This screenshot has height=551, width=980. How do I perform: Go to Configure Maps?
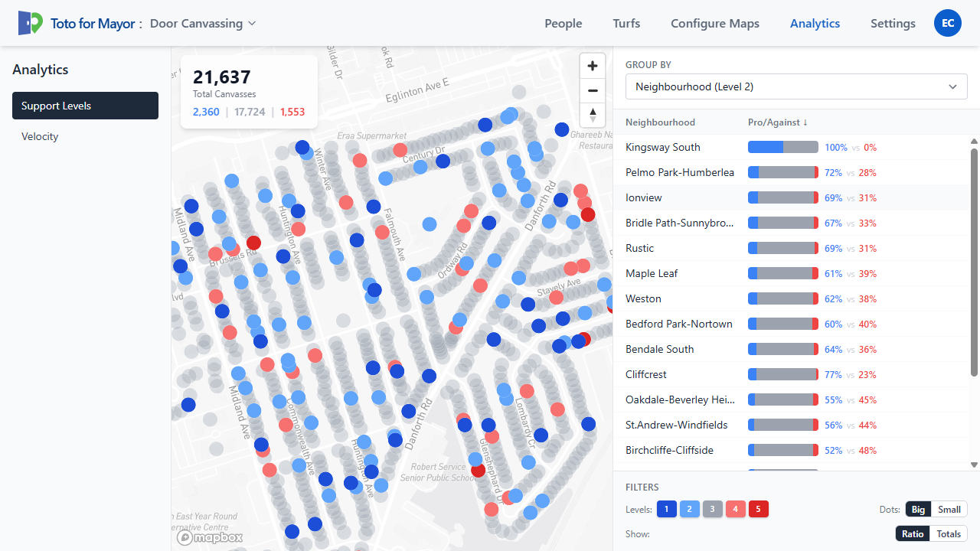click(x=715, y=23)
